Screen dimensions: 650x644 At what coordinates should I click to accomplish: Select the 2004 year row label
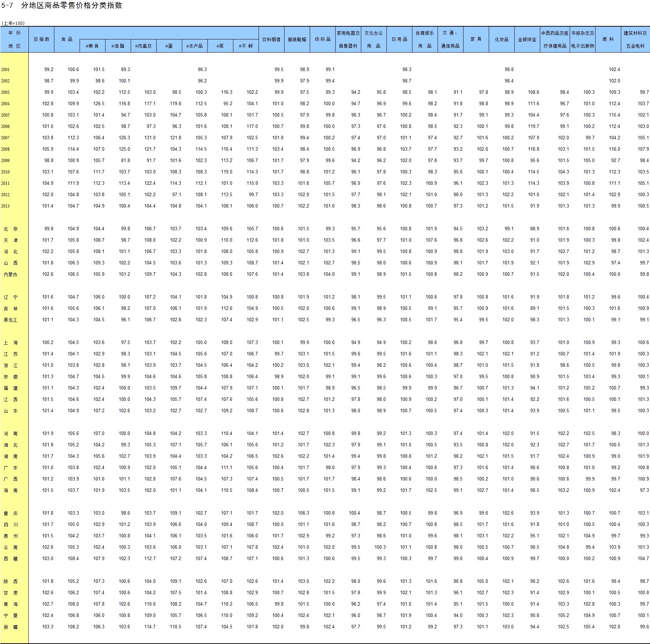5,104
